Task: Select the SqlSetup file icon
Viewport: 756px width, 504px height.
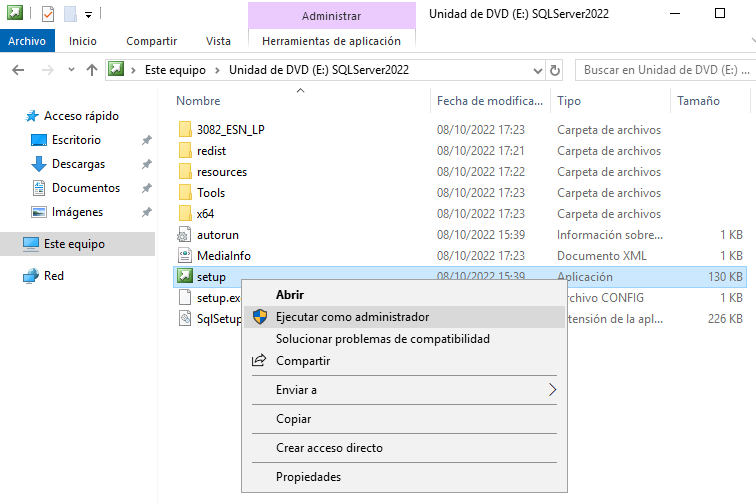Action: click(185, 318)
